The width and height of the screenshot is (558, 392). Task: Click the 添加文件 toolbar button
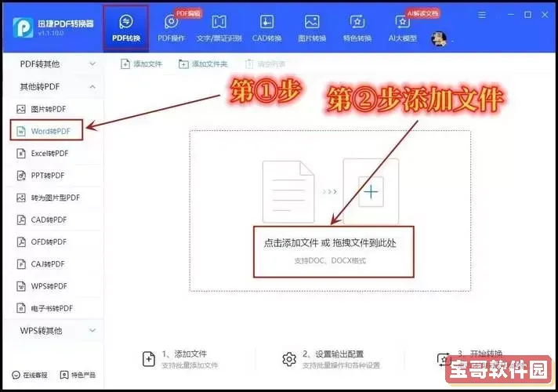point(142,64)
